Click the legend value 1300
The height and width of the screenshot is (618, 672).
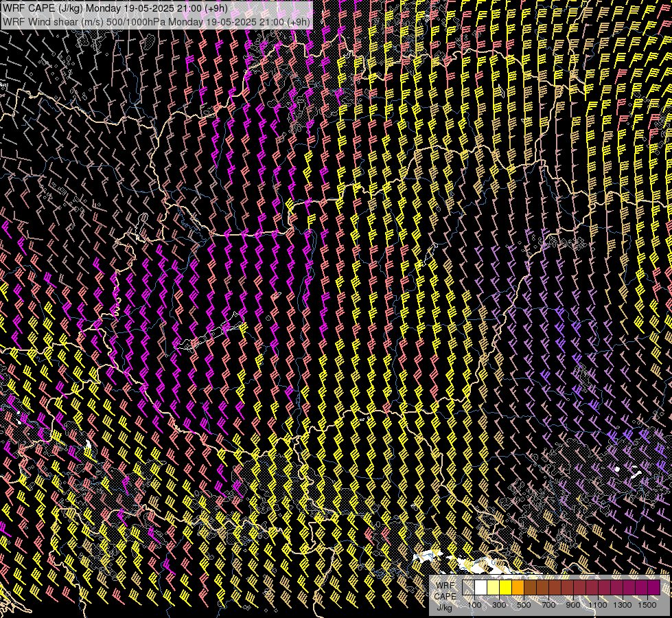click(623, 605)
